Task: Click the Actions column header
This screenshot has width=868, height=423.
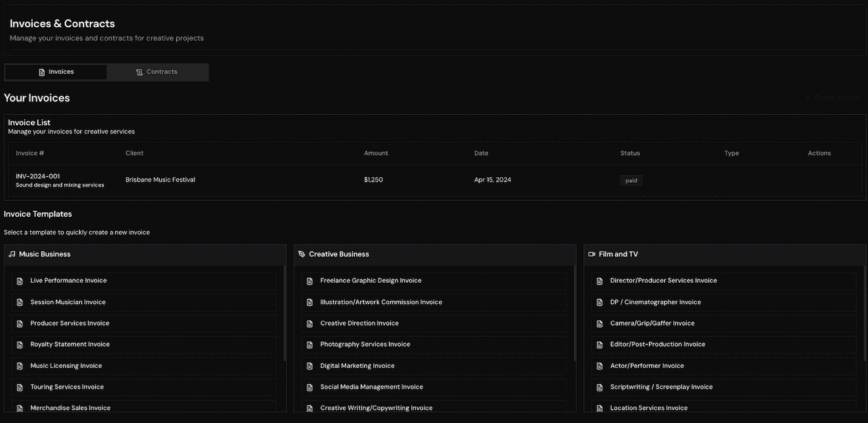Action: point(819,153)
